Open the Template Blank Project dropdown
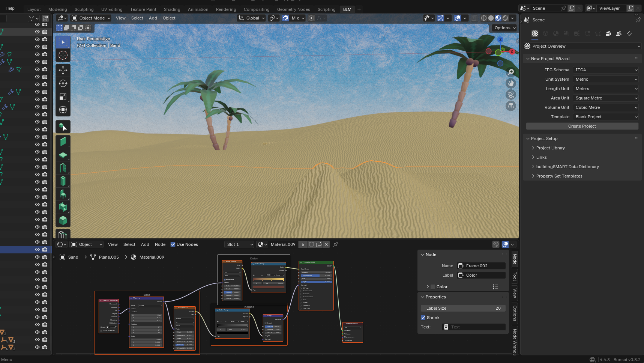The height and width of the screenshot is (363, 644). [x=606, y=117]
